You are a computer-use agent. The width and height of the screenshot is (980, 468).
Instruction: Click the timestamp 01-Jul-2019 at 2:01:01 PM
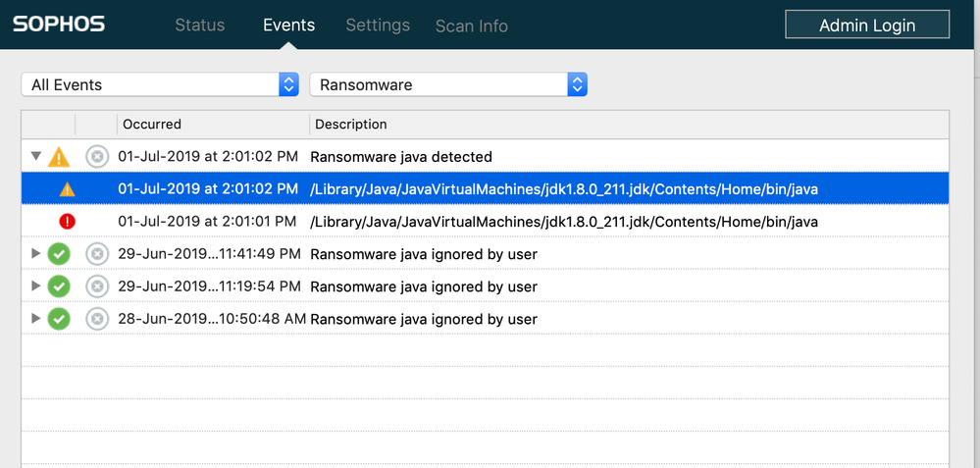208,222
